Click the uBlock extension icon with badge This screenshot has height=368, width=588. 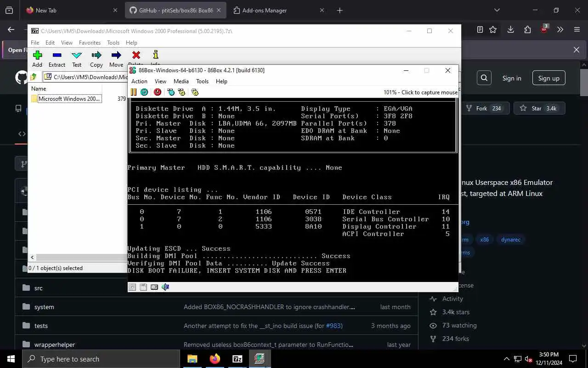[x=544, y=29]
